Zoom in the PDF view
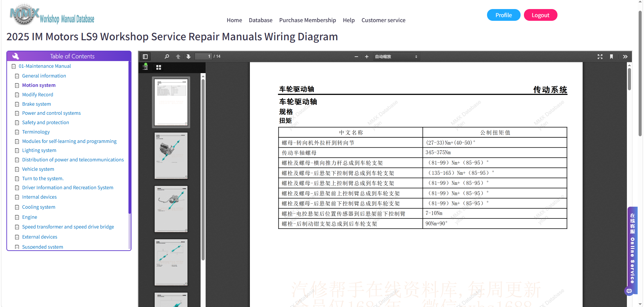644x307 pixels. point(367,57)
